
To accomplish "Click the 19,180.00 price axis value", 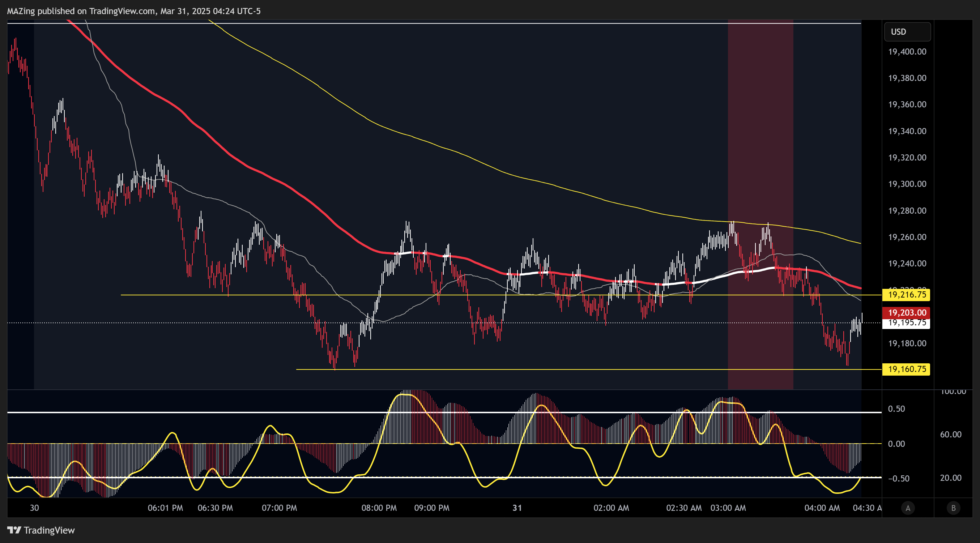I will click(907, 343).
